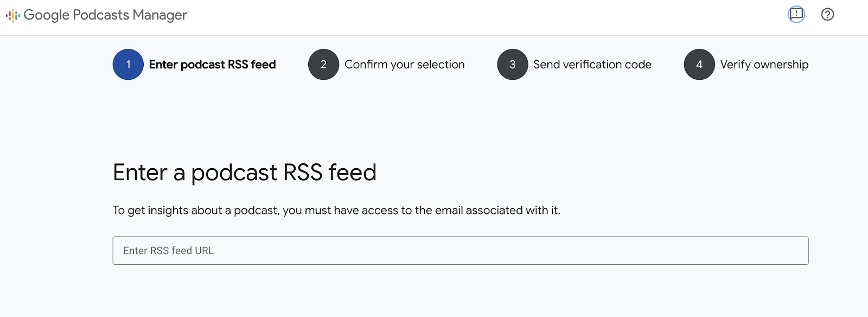
Task: Go to the 'Send verification code' step label
Action: 592,65
